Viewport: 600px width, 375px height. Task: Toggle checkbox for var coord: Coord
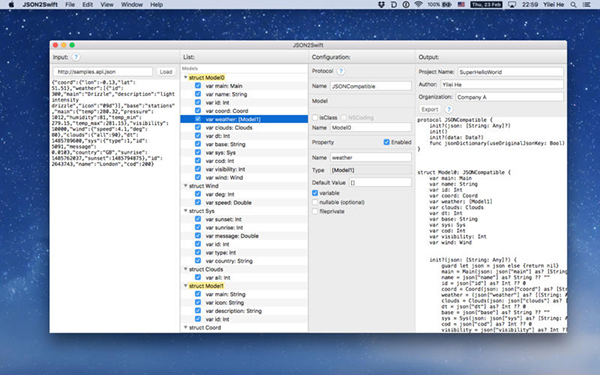[x=198, y=111]
